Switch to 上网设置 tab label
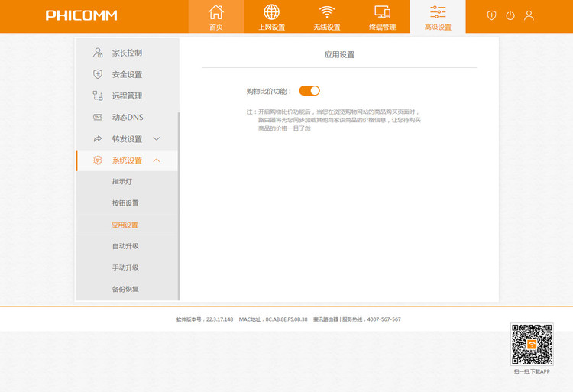573x392 pixels. (x=271, y=27)
